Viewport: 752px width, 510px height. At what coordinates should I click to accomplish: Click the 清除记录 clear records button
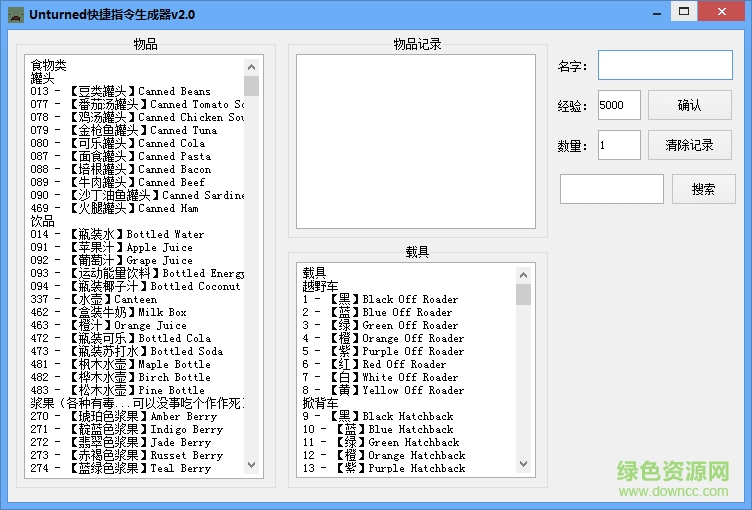coord(690,145)
